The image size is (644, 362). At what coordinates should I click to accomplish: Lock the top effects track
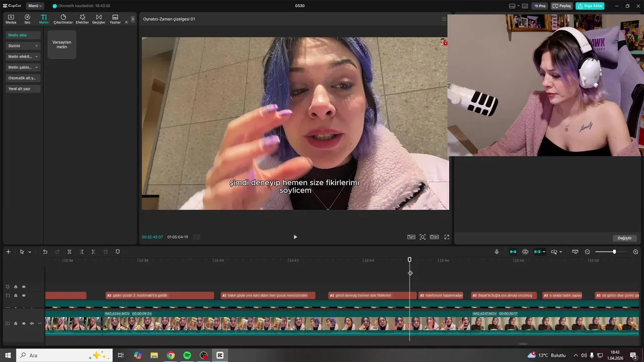[16, 287]
